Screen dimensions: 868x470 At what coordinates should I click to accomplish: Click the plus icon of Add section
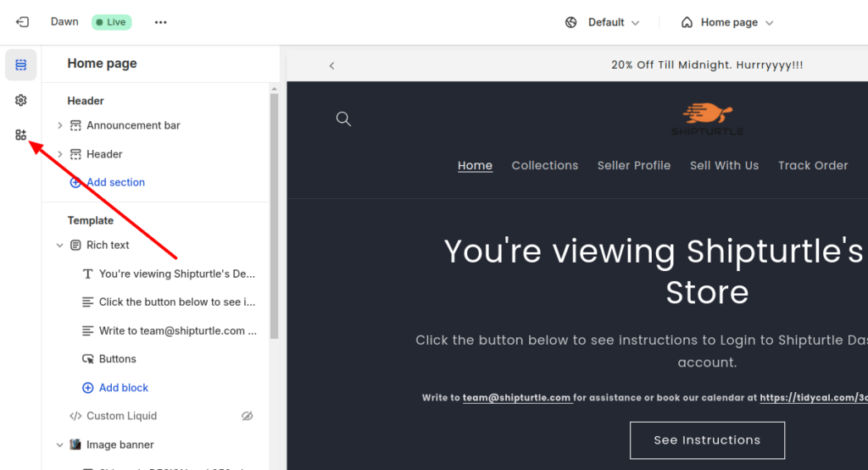pyautogui.click(x=75, y=182)
